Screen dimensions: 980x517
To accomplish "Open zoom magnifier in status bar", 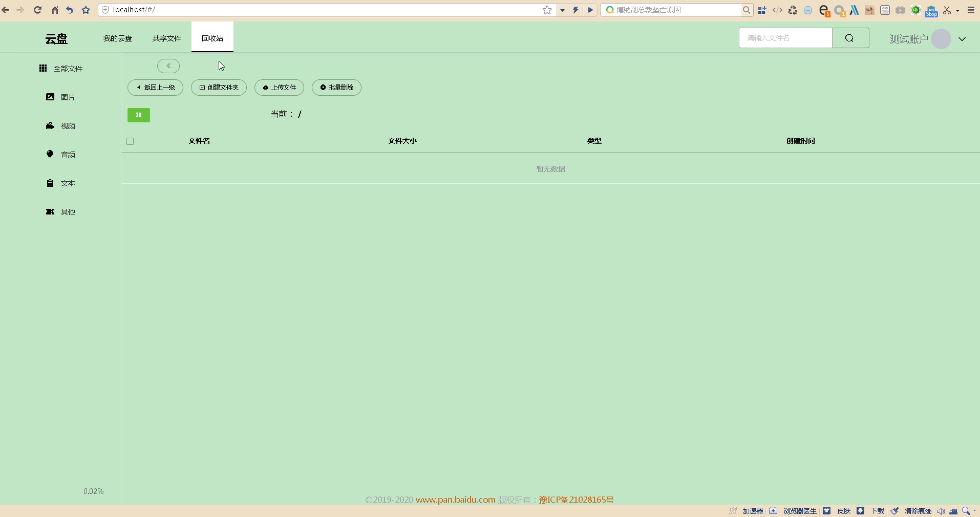I will tap(966, 511).
